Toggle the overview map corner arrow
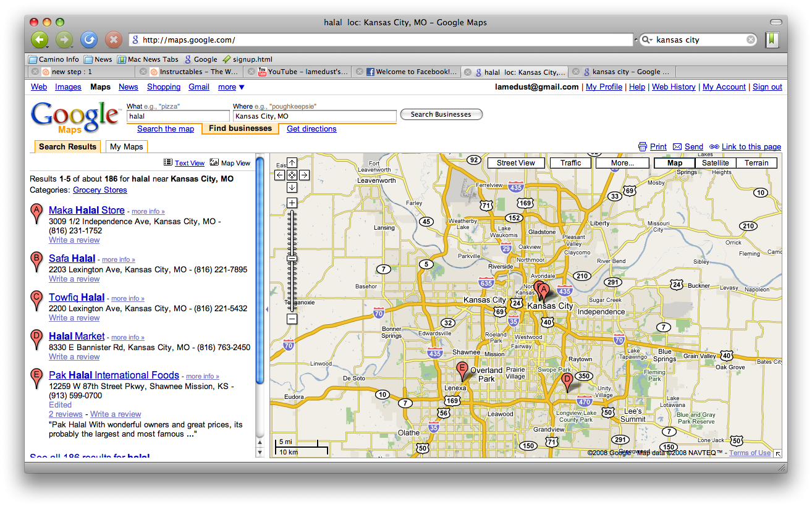The image size is (812, 507). (777, 453)
